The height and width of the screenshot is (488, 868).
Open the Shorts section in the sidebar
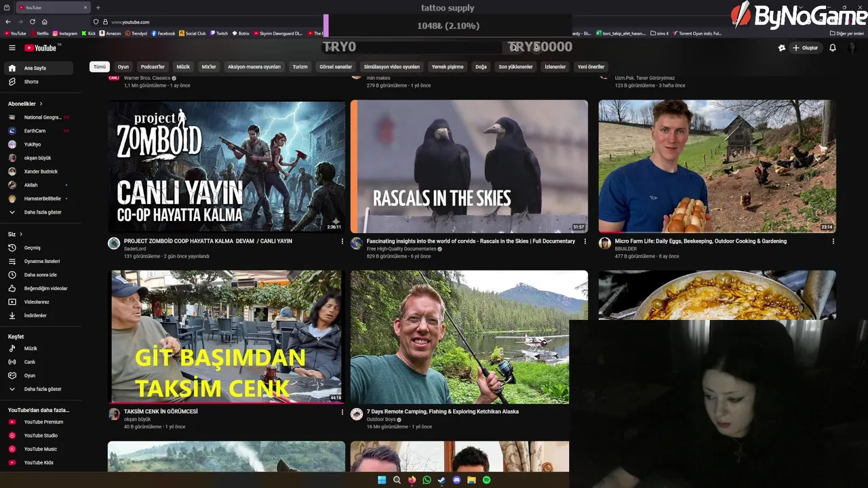(37, 82)
